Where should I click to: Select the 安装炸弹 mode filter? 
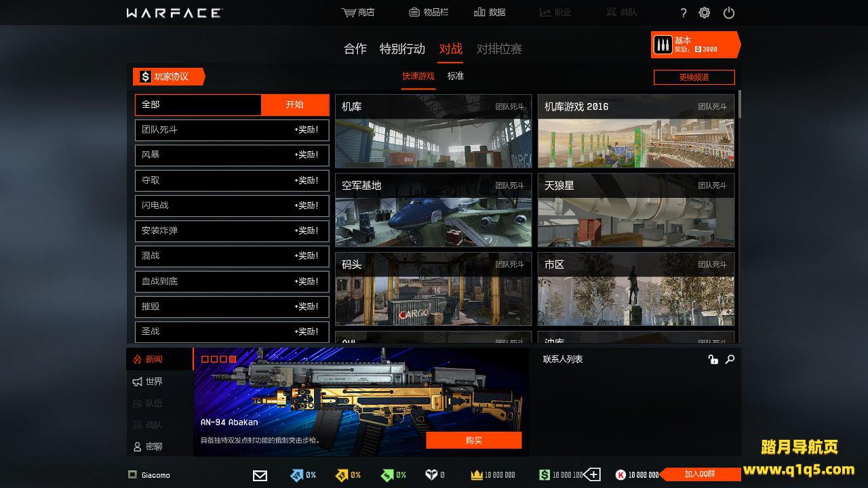point(231,230)
